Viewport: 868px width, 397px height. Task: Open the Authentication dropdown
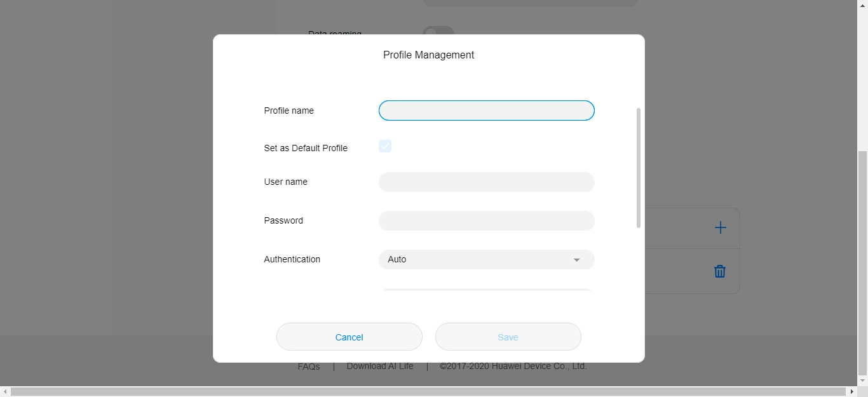click(486, 260)
